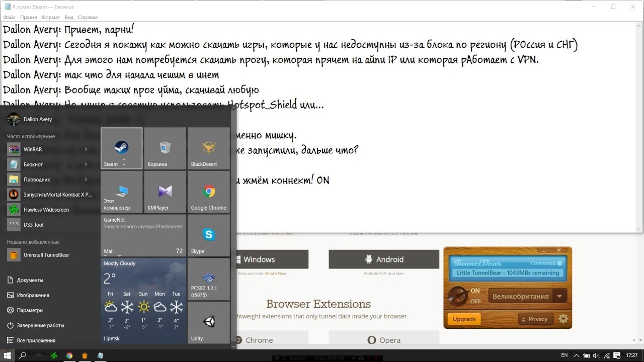Open TunnelBear settings gear
Viewport: 644px width, 362px height.
coord(563,319)
